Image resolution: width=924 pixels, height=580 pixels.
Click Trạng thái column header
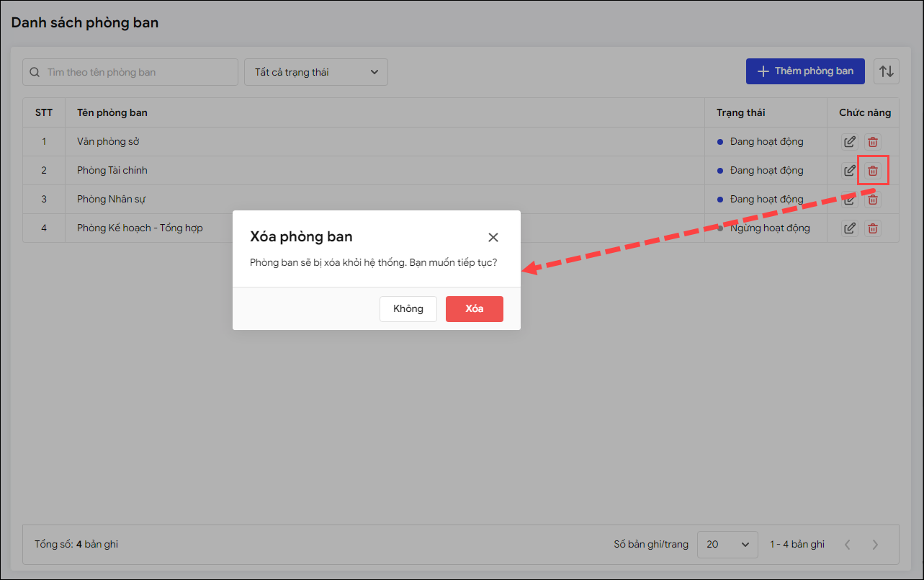(740, 112)
